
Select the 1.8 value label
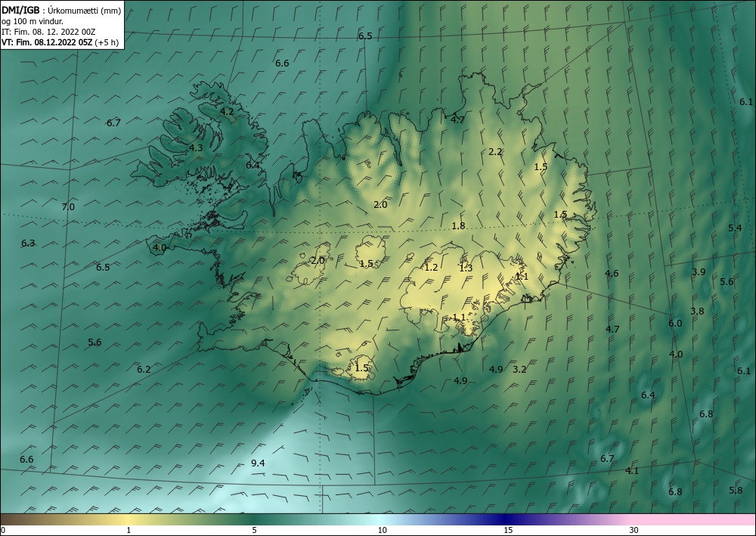tap(459, 225)
